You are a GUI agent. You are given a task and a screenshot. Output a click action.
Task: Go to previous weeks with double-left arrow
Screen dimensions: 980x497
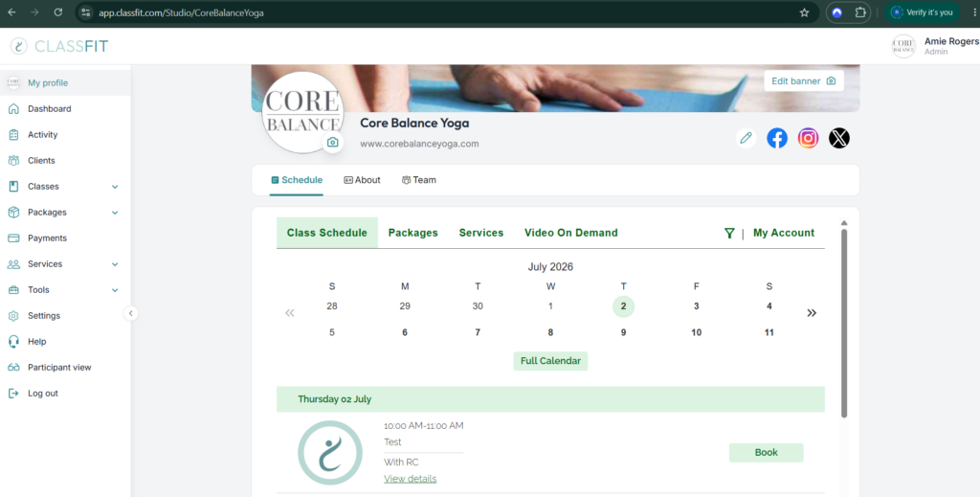pos(289,312)
